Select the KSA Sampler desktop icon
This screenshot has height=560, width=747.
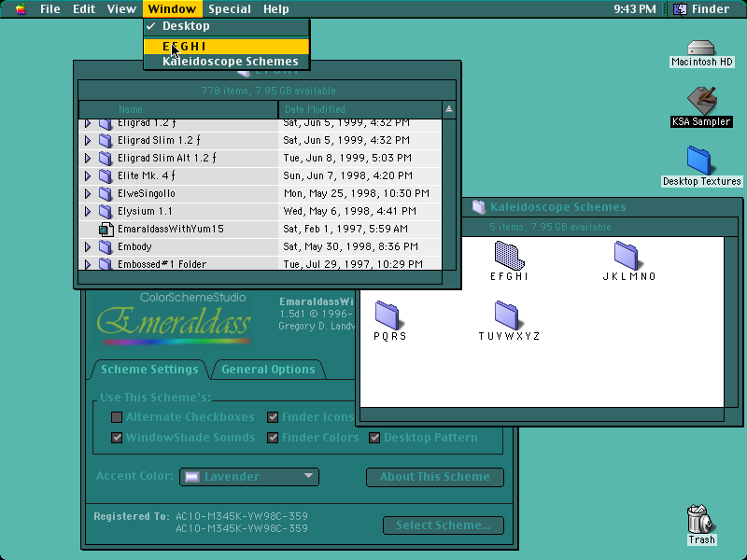click(702, 101)
